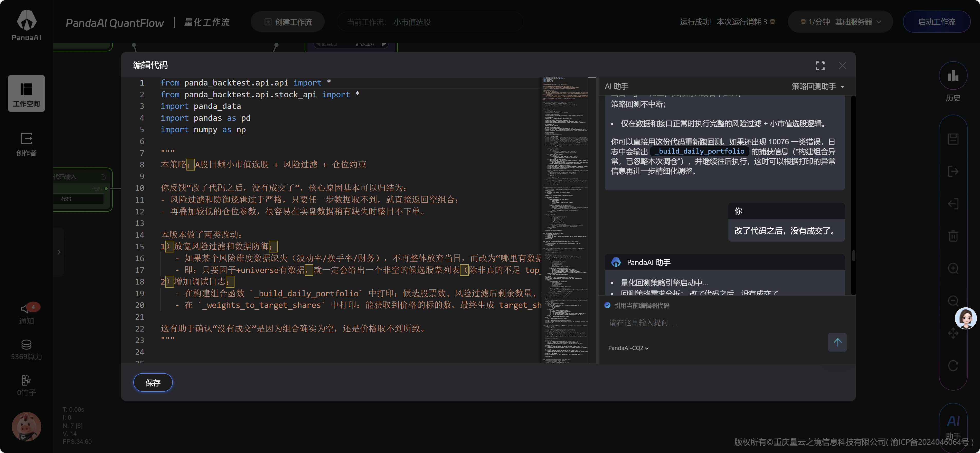Click the zoom in magnifier icon
Image resolution: width=980 pixels, height=453 pixels.
click(953, 268)
